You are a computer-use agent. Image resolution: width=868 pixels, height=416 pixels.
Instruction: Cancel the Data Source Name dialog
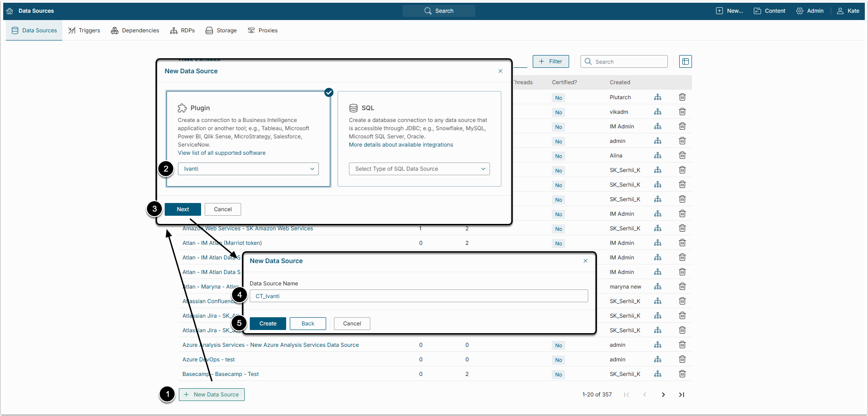click(x=352, y=324)
